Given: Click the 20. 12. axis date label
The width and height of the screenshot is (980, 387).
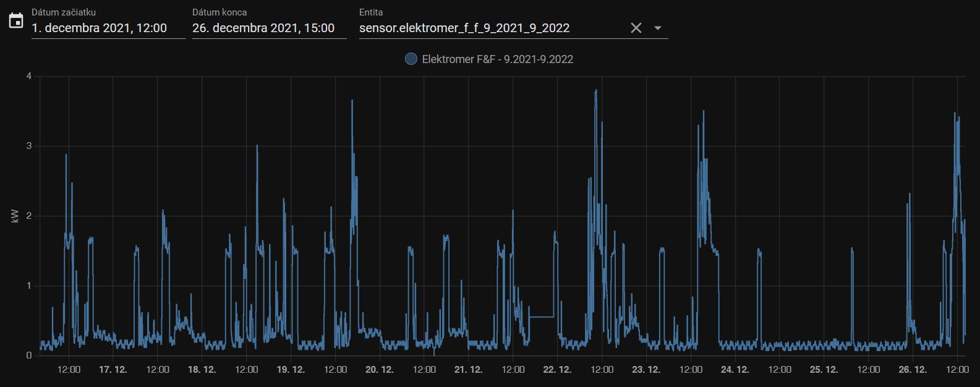Looking at the screenshot, I should [380, 370].
